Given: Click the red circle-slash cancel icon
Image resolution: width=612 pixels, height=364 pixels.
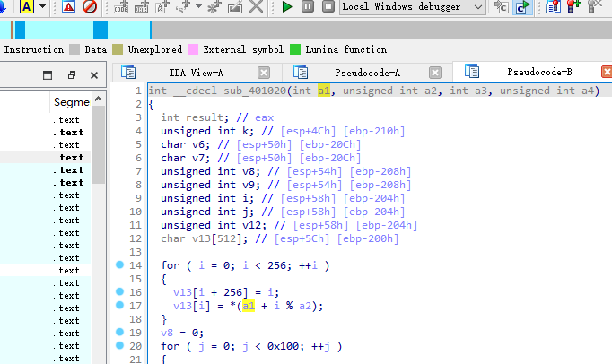Looking at the screenshot, I should click(90, 7).
